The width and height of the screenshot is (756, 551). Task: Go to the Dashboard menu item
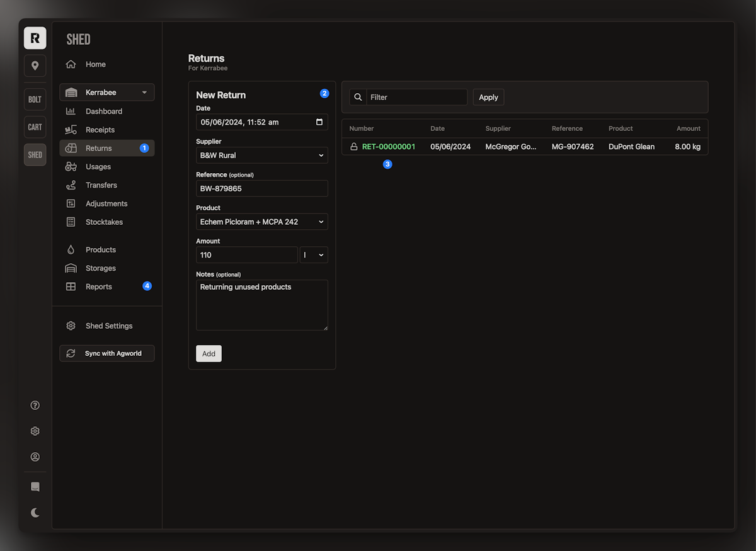click(x=104, y=111)
